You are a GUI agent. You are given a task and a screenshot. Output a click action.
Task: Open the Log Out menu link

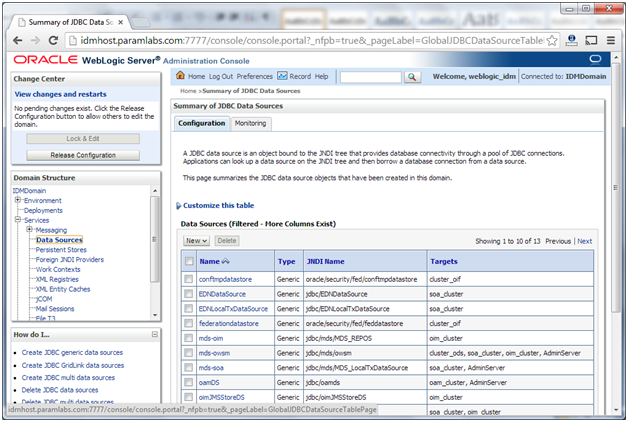point(221,76)
